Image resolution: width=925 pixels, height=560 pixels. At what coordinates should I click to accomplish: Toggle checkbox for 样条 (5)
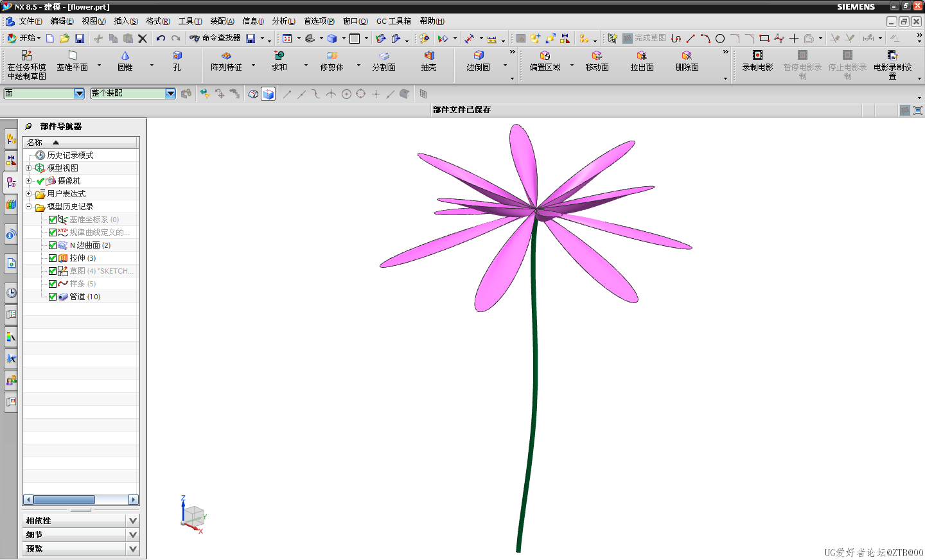53,284
